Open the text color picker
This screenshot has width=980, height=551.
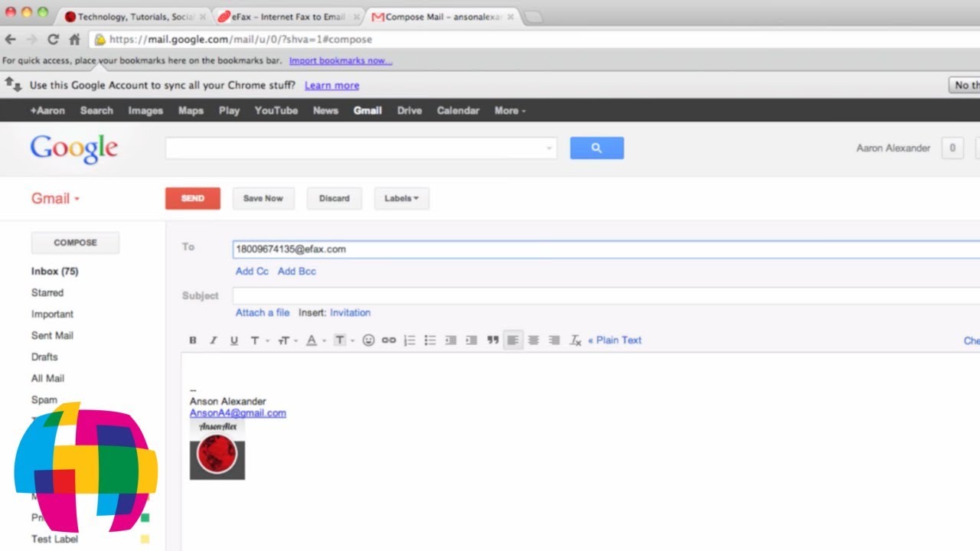(315, 341)
